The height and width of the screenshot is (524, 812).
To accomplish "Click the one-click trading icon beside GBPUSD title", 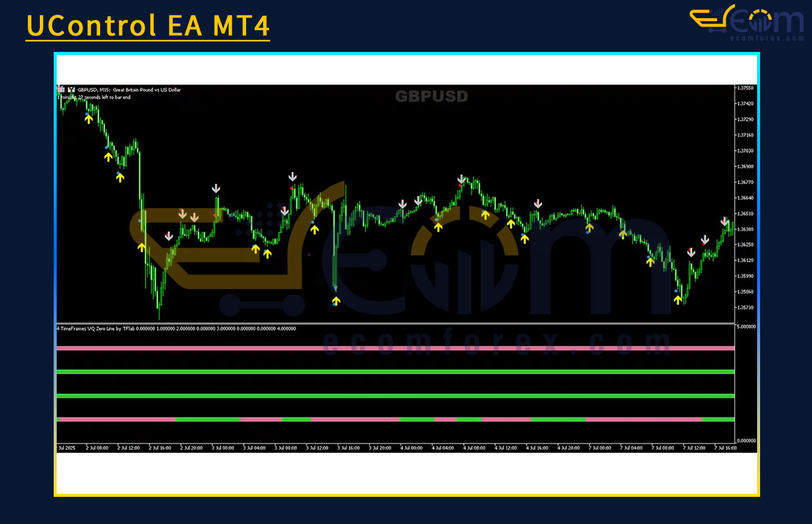I will [x=72, y=89].
